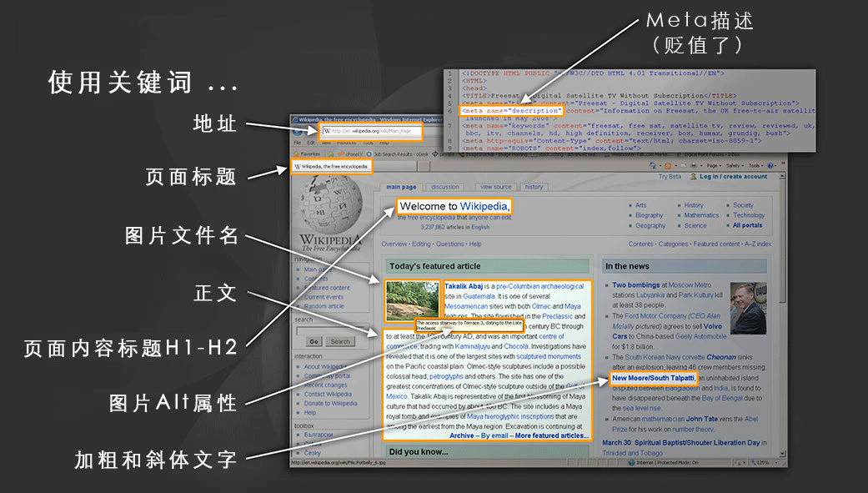Screen dimensions: 868x493
Task: Click the 'Try Beta' link
Action: (670, 177)
